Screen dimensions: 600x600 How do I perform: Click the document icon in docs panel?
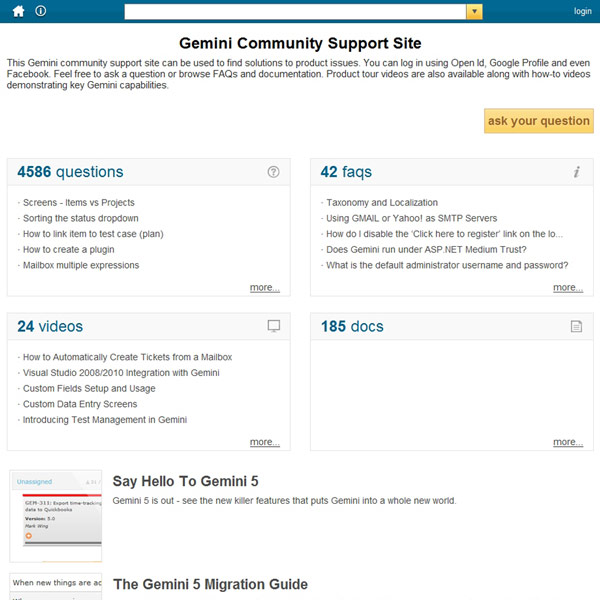(x=576, y=326)
